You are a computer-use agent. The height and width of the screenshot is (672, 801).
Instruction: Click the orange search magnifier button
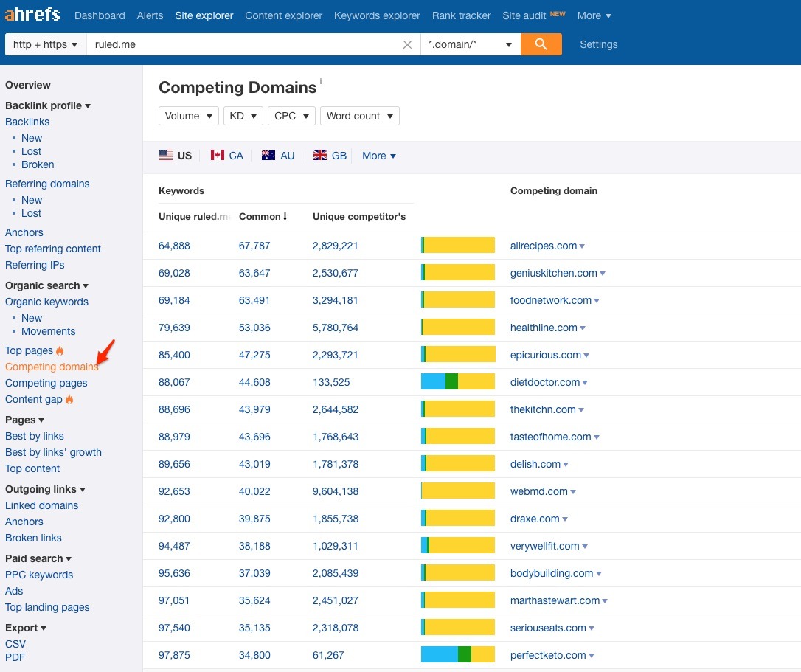(541, 44)
